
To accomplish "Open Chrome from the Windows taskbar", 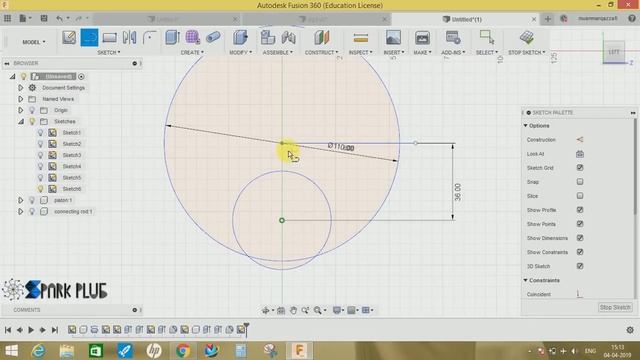I will coord(183,351).
